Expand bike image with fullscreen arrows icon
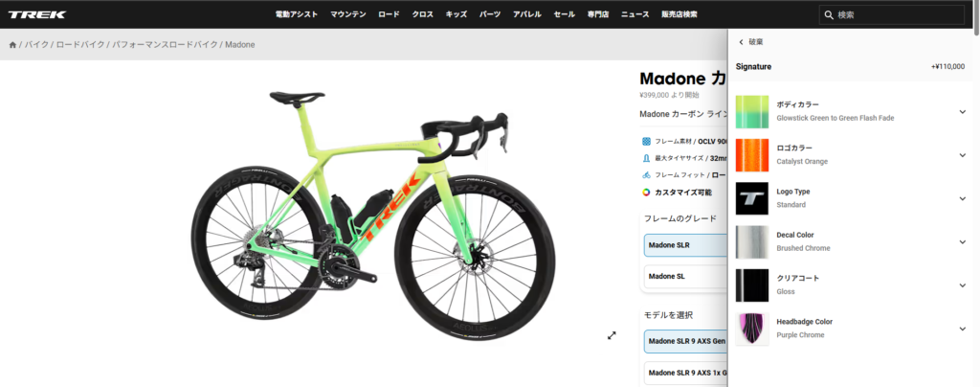Viewport: 980px width, 387px height. click(x=612, y=335)
